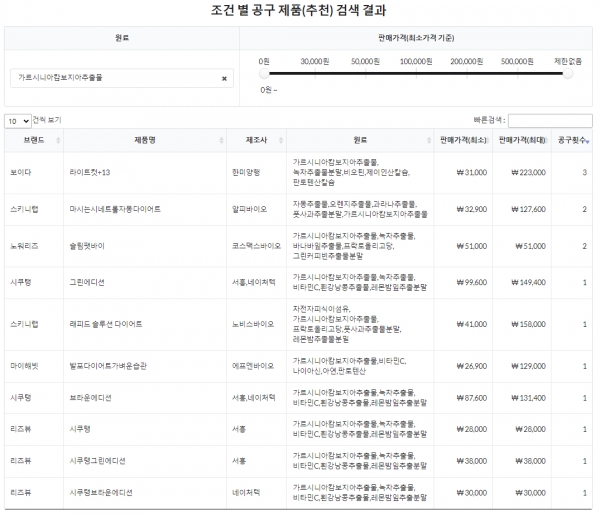The width and height of the screenshot is (600, 515).
Task: Sort by 제조사 column arrow icon
Action: coord(281,140)
